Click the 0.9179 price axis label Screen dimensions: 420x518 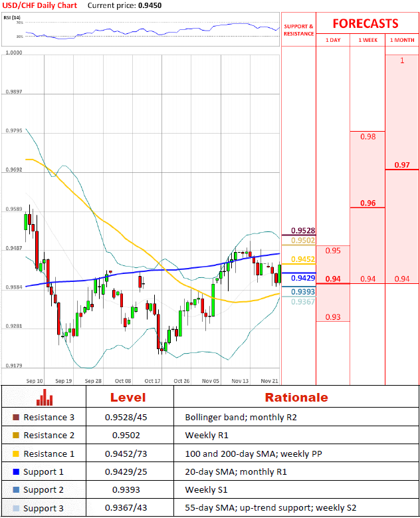coord(14,366)
